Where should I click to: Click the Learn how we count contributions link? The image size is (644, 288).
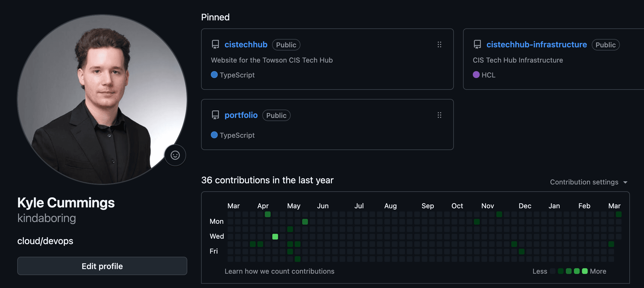click(279, 271)
